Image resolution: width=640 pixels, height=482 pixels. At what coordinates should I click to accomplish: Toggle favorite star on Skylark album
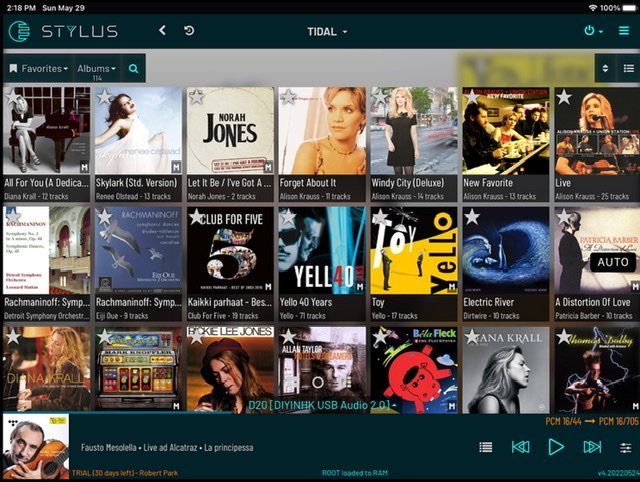point(105,97)
